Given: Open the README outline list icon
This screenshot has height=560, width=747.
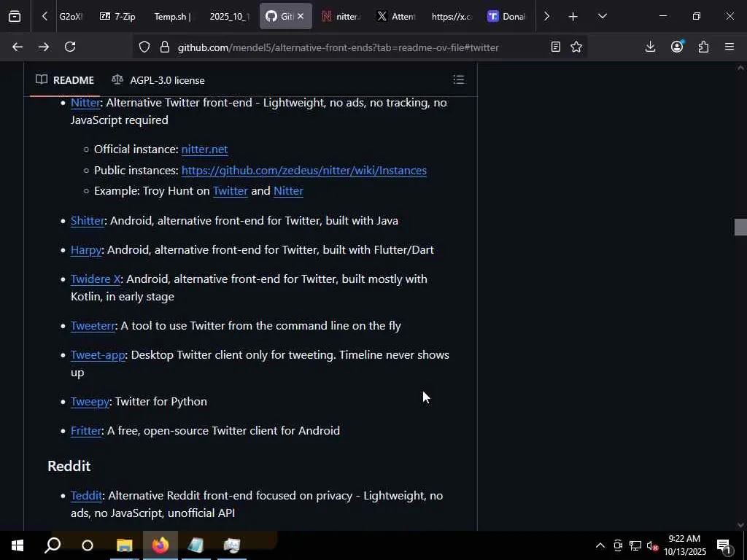Looking at the screenshot, I should point(459,79).
